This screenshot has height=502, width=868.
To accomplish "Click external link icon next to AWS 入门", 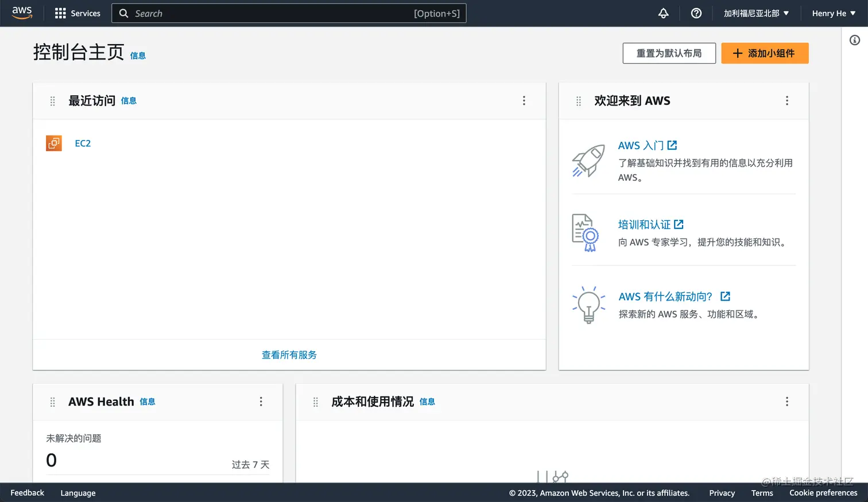I will (x=672, y=145).
